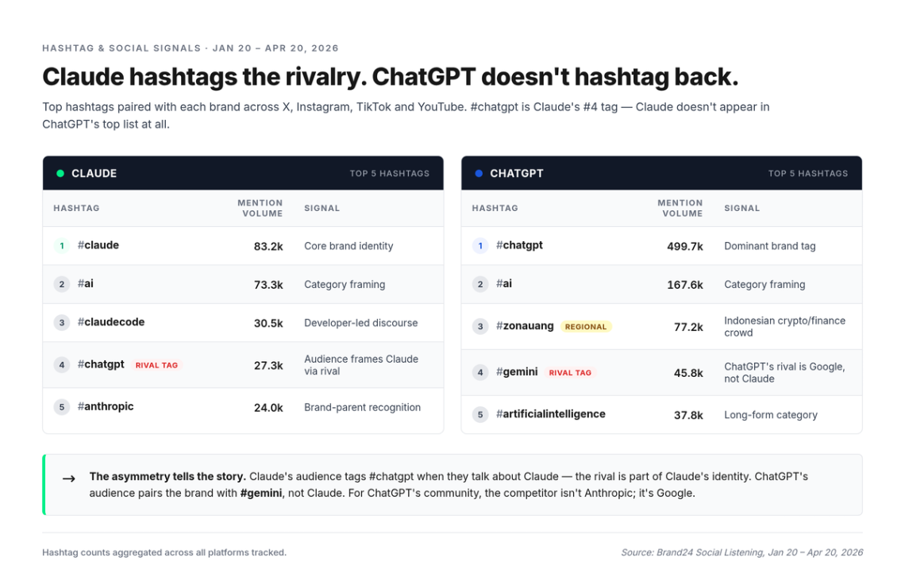Click the blue dot beside CHATGPT header

[479, 173]
